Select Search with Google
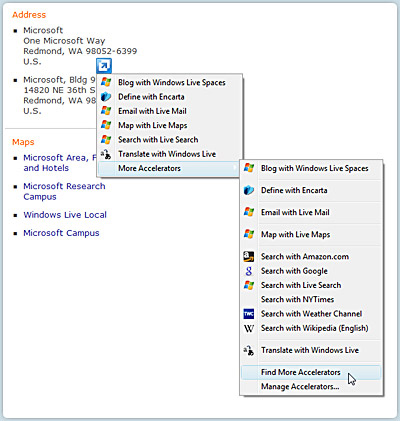Viewport: 400px width, 421px height. point(311,271)
